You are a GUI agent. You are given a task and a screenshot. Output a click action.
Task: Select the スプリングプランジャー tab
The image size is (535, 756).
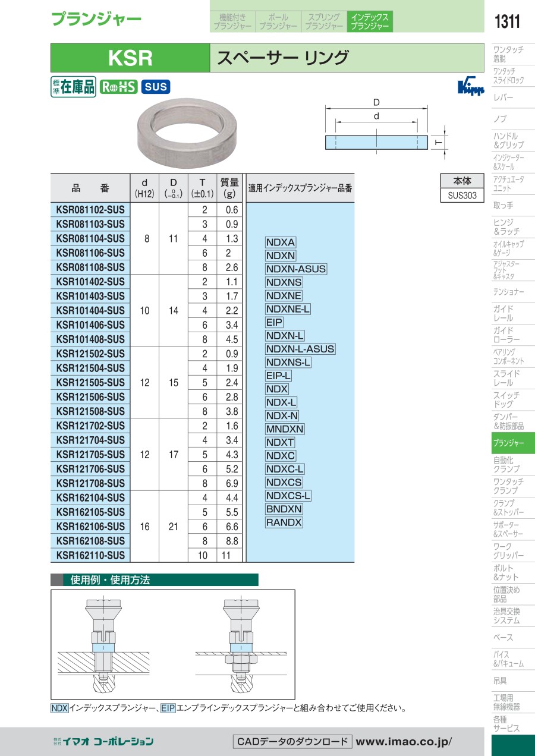click(323, 21)
